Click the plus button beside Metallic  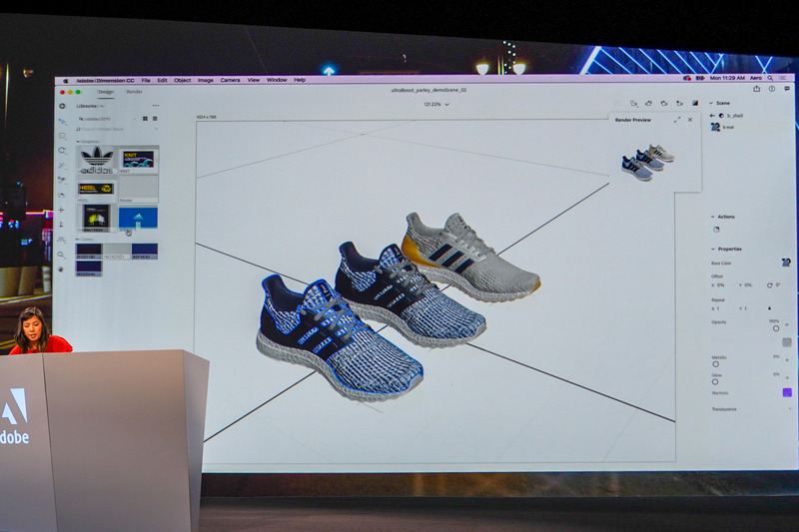point(787,360)
